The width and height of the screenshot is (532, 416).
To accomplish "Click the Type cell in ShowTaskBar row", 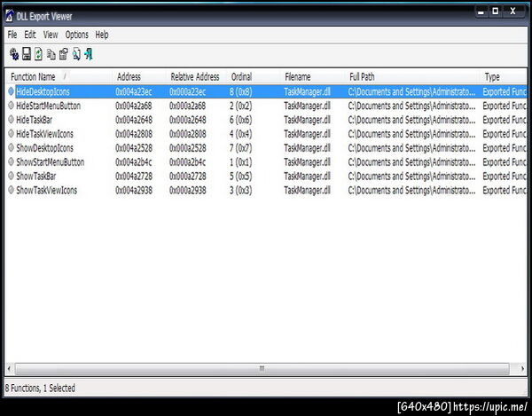I will tap(505, 177).
